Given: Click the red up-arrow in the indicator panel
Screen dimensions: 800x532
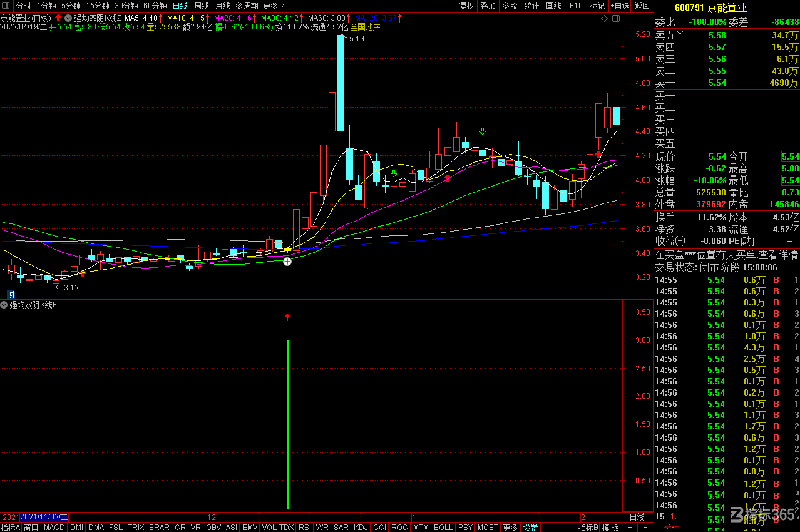Looking at the screenshot, I should coord(287,317).
